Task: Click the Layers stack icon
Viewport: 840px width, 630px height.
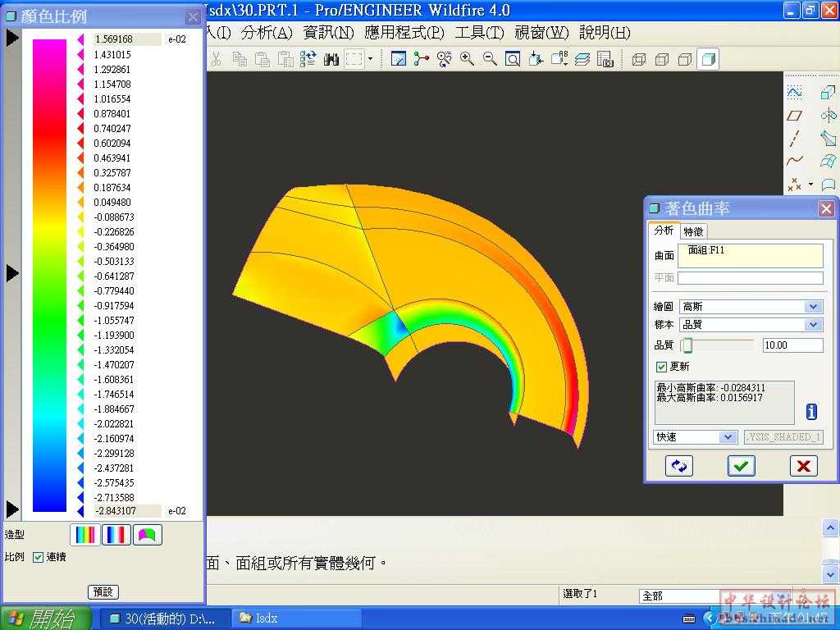Action: [582, 59]
